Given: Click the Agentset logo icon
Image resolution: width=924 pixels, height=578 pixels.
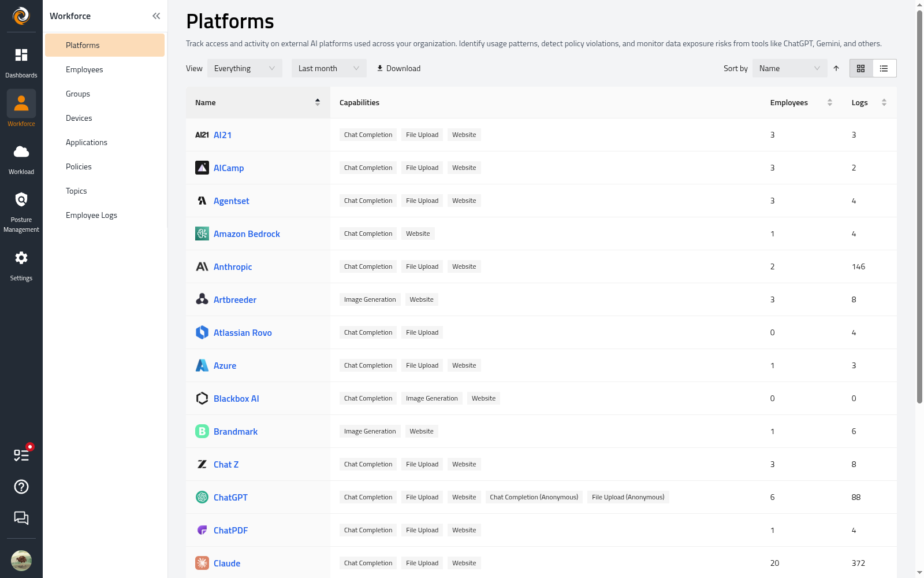Looking at the screenshot, I should pyautogui.click(x=202, y=201).
